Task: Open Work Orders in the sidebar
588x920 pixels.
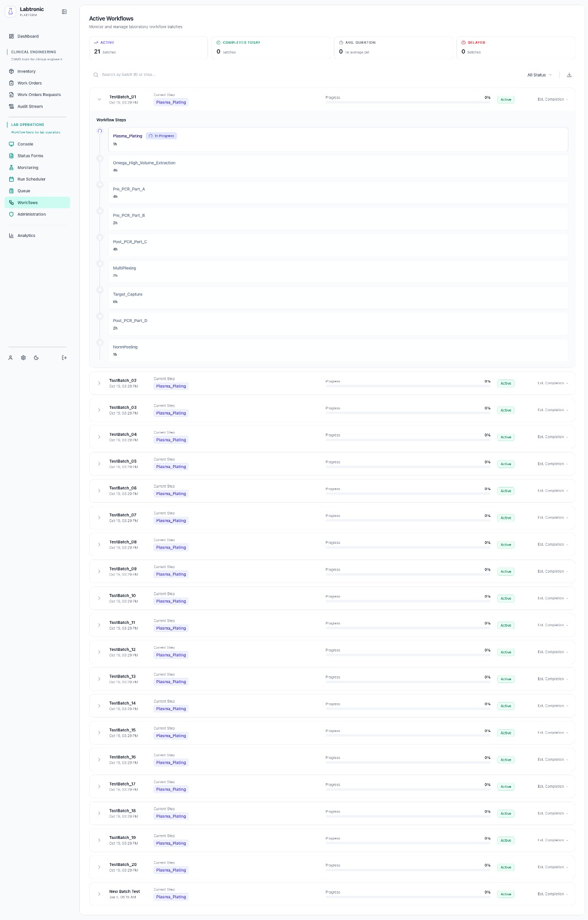Action: 37,83
